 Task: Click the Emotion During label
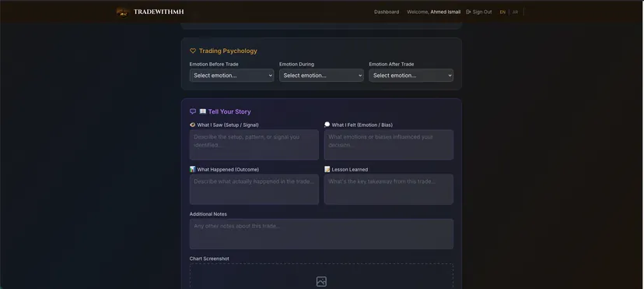pyautogui.click(x=296, y=64)
